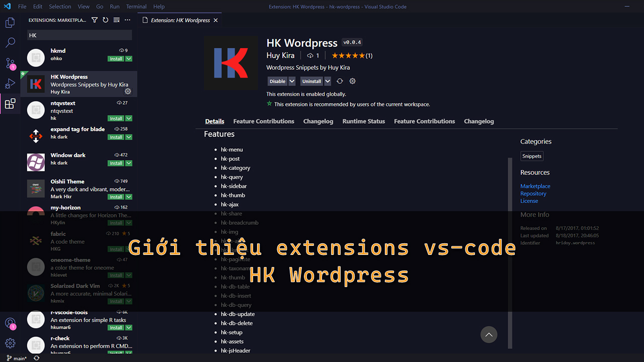Screen dimensions: 644x362
Task: Open the Go menu
Action: coord(100,7)
